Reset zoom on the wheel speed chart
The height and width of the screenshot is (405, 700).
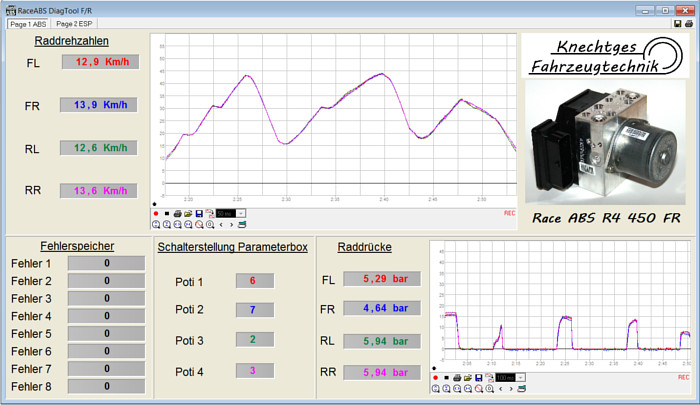click(x=210, y=225)
